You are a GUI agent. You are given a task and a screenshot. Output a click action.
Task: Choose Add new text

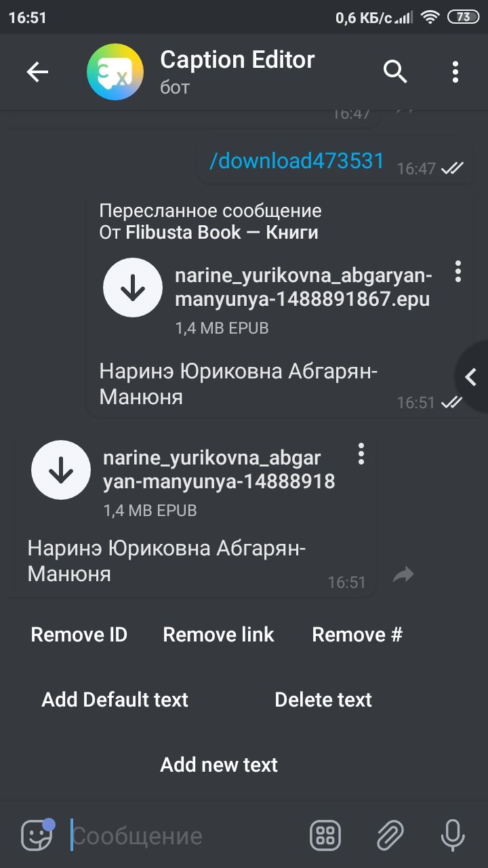(219, 765)
